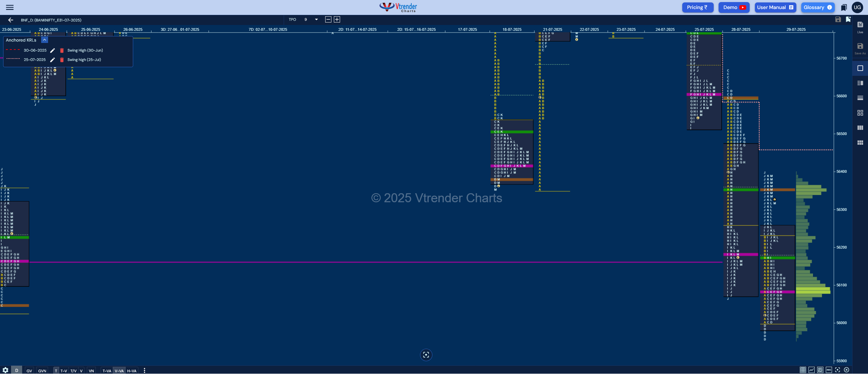The image size is (868, 374).
Task: Click the grid table icon in bottom bar
Action: (x=803, y=370)
